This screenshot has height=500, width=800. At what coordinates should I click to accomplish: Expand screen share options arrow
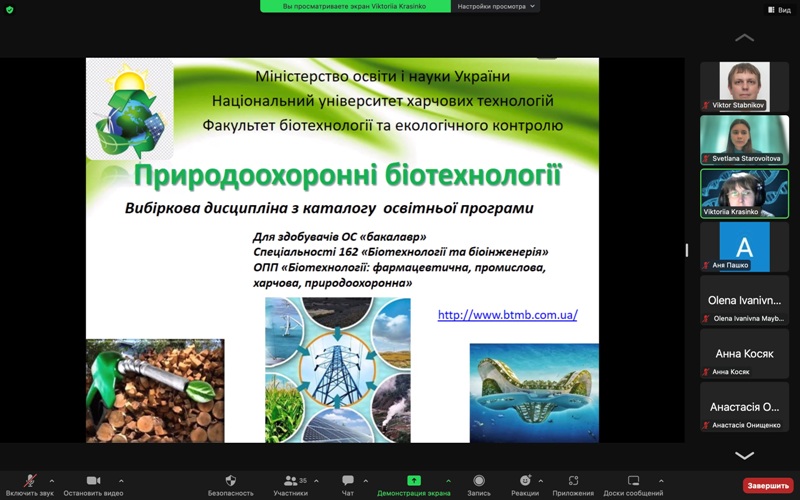coord(448,481)
